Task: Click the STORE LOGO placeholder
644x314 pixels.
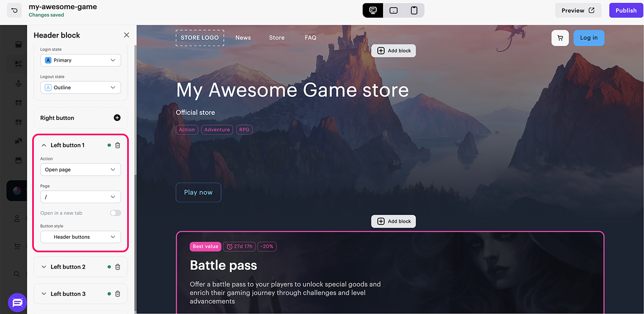Action: coord(200,38)
